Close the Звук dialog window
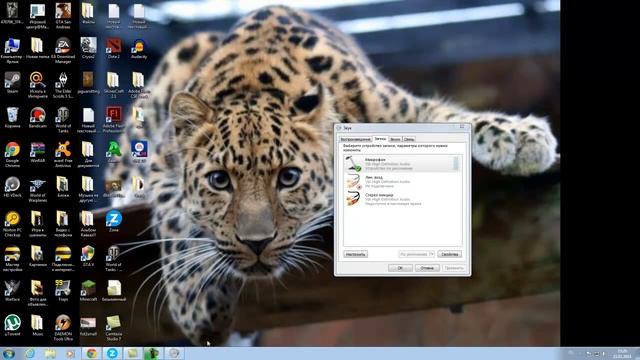The height and width of the screenshot is (360, 640). (462, 127)
